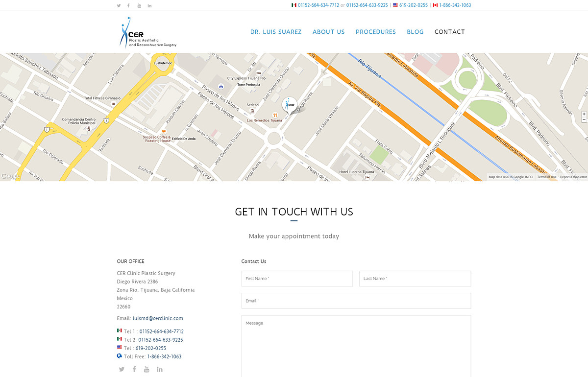The height and width of the screenshot is (377, 588).
Task: Open the LinkedIn icon below office address
Action: pos(160,369)
